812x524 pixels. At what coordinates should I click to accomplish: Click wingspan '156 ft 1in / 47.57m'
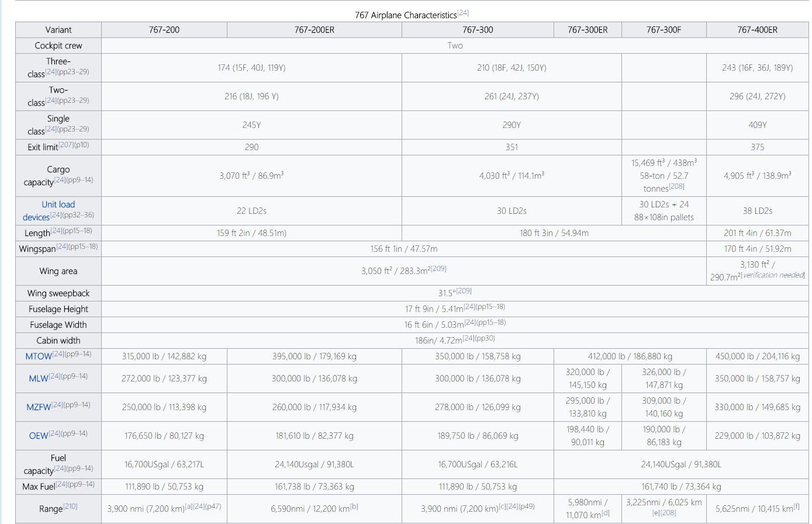coord(403,249)
